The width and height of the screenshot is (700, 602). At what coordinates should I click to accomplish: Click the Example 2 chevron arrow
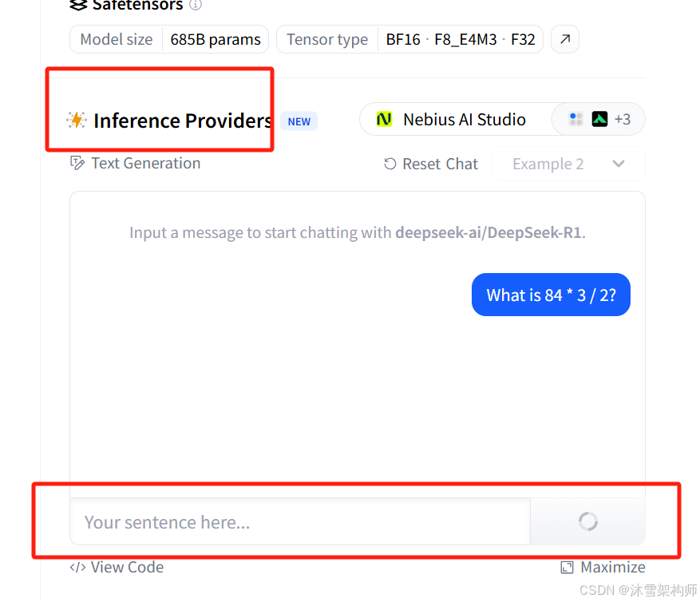click(619, 164)
